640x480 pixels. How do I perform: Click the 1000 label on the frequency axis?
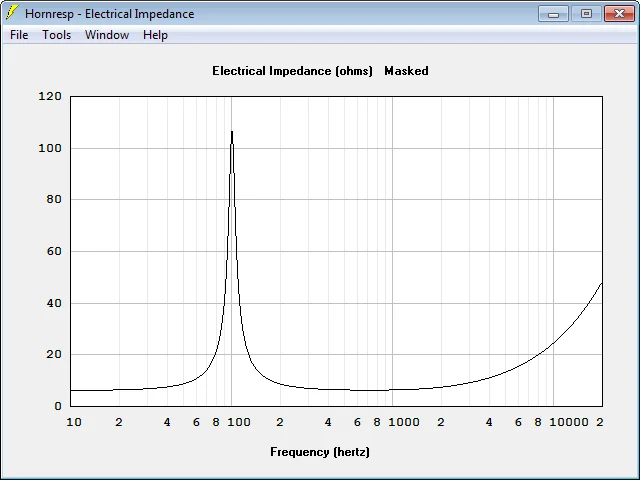pyautogui.click(x=404, y=422)
